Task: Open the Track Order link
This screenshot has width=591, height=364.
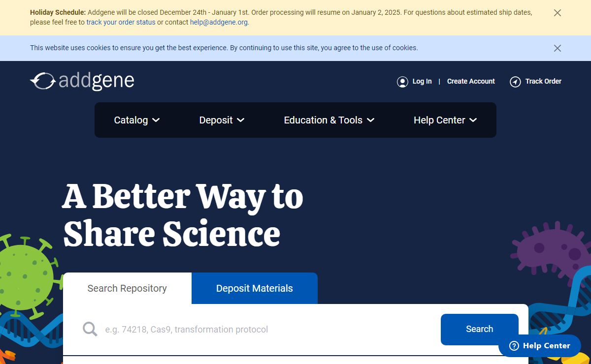Action: pyautogui.click(x=543, y=82)
